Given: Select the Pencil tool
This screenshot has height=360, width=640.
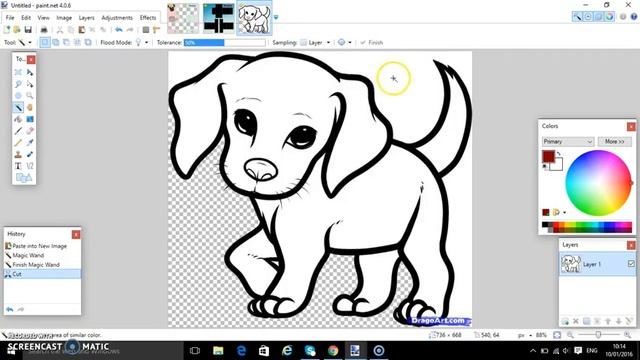Looking at the screenshot, I should click(18, 143).
